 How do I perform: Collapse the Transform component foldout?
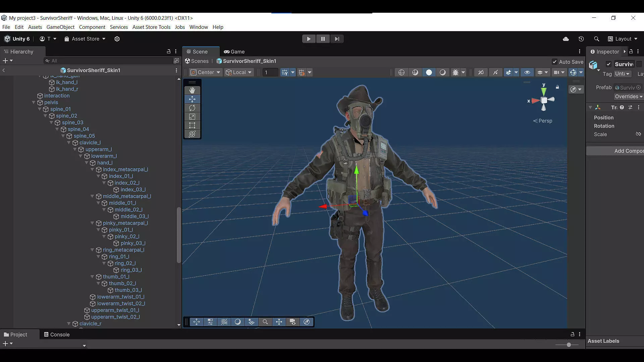590,108
